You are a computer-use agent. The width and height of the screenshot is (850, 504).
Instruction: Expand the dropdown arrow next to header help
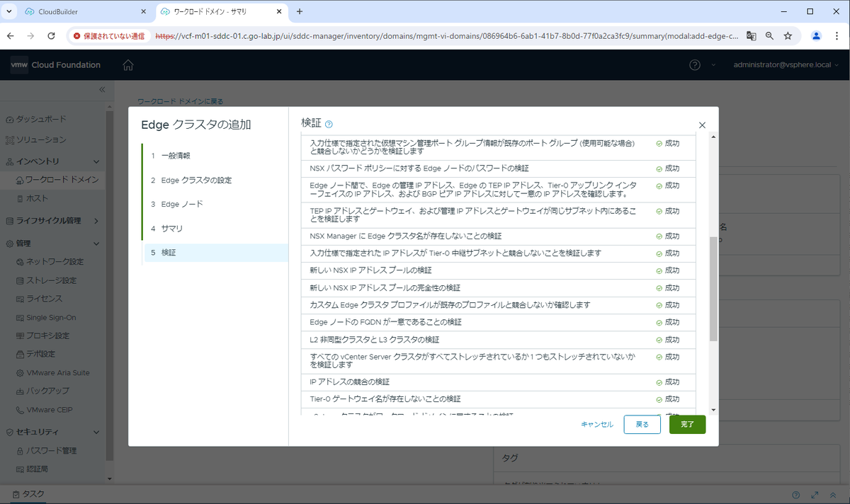(713, 65)
